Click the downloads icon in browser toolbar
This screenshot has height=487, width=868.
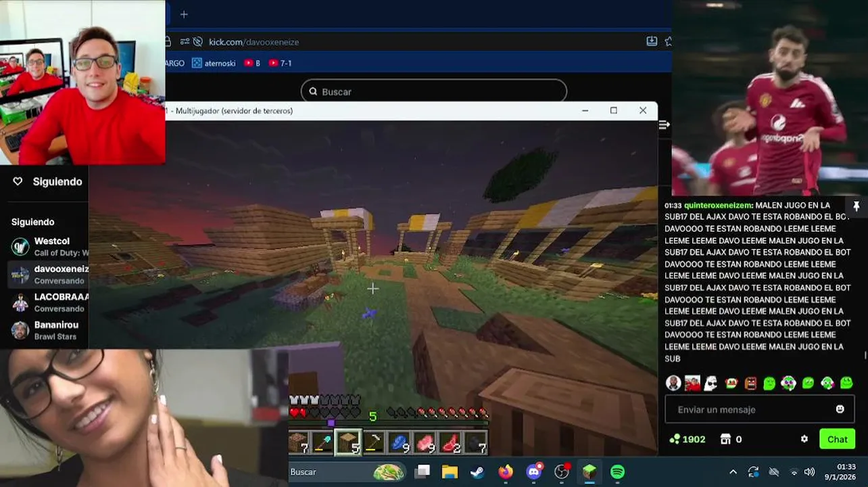coord(652,41)
